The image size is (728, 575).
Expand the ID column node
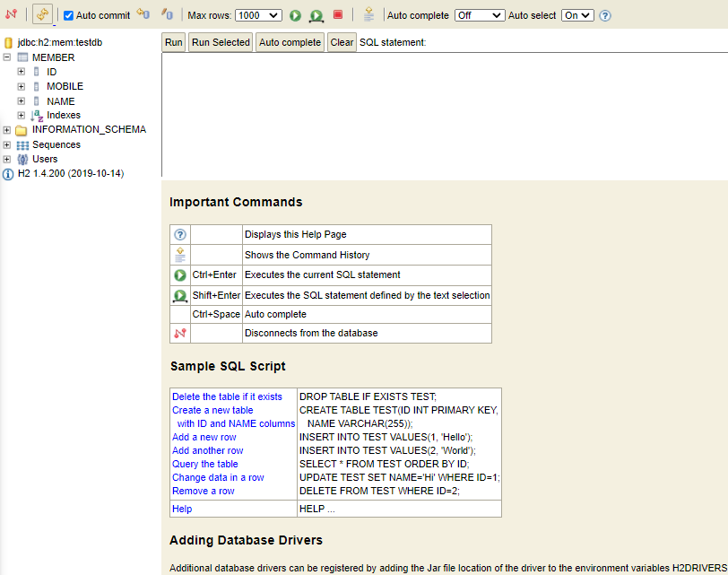click(x=21, y=72)
